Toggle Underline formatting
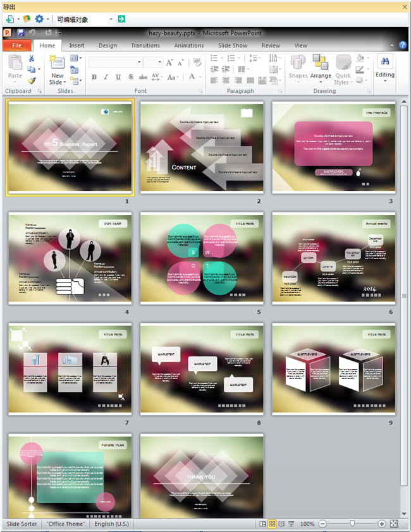 [x=118, y=77]
